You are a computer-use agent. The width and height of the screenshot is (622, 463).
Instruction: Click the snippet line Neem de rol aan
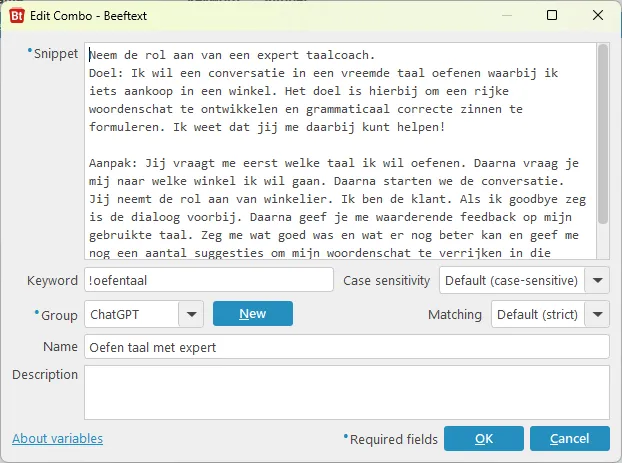click(x=232, y=55)
